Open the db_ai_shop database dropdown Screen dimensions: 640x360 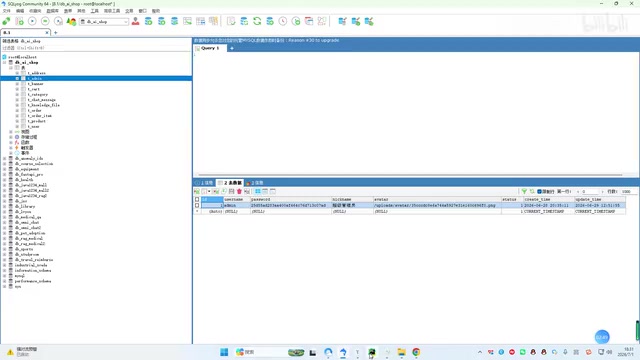(x=104, y=22)
